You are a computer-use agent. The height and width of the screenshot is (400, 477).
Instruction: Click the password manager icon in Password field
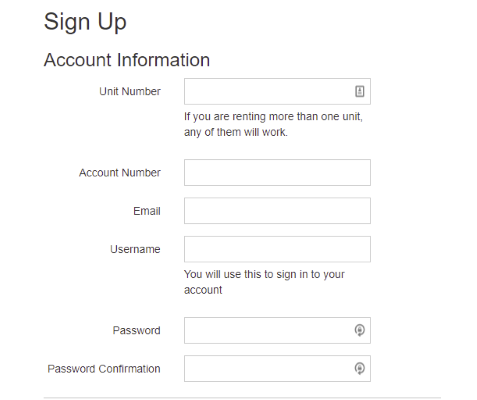point(359,330)
